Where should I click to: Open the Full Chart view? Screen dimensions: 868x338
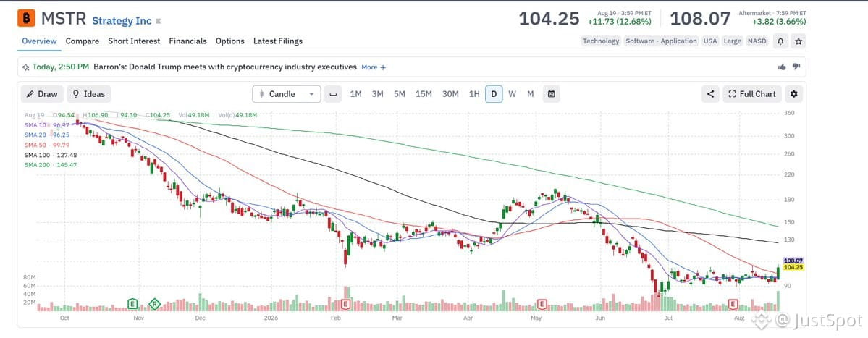(752, 94)
